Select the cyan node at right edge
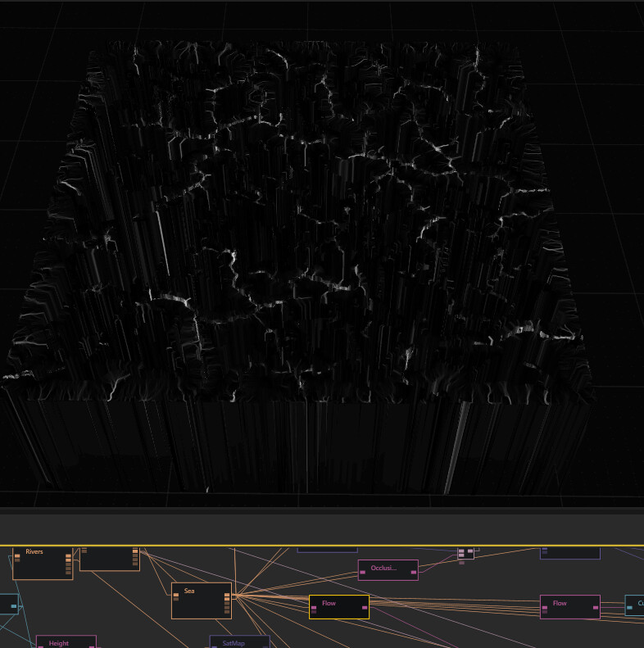The height and width of the screenshot is (648, 644). (635, 607)
